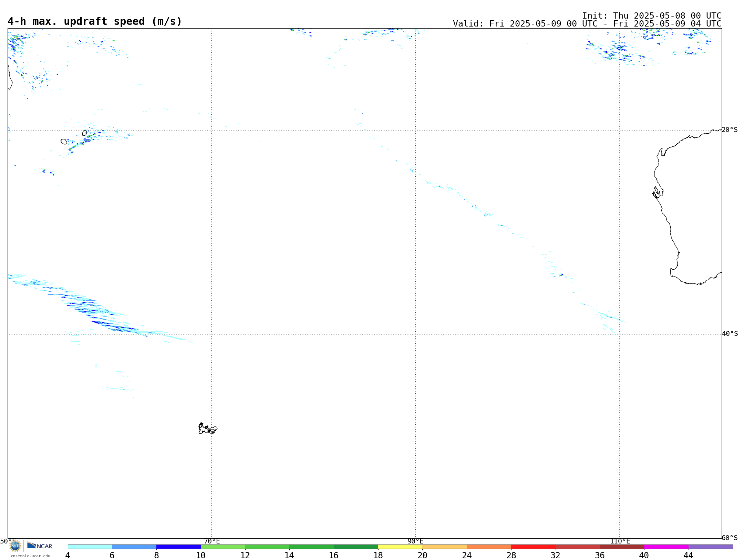The width and height of the screenshot is (744, 560).
Task: Click the colorbar tick label '28'
Action: pyautogui.click(x=511, y=556)
